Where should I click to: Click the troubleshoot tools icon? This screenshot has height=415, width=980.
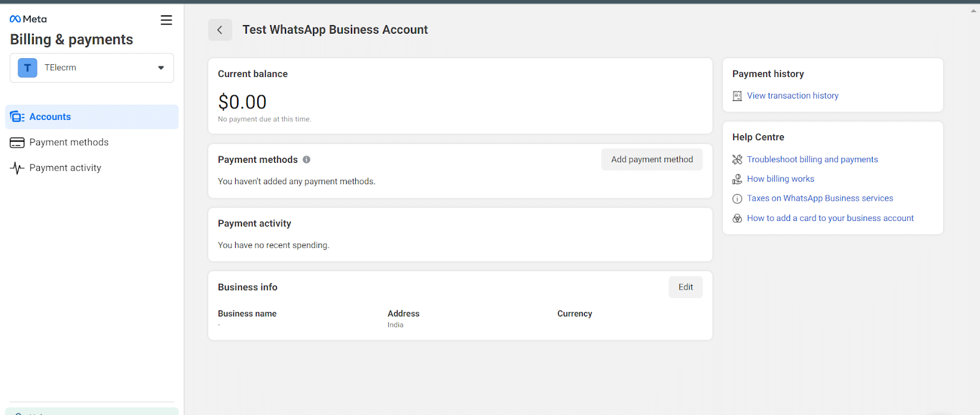click(737, 160)
